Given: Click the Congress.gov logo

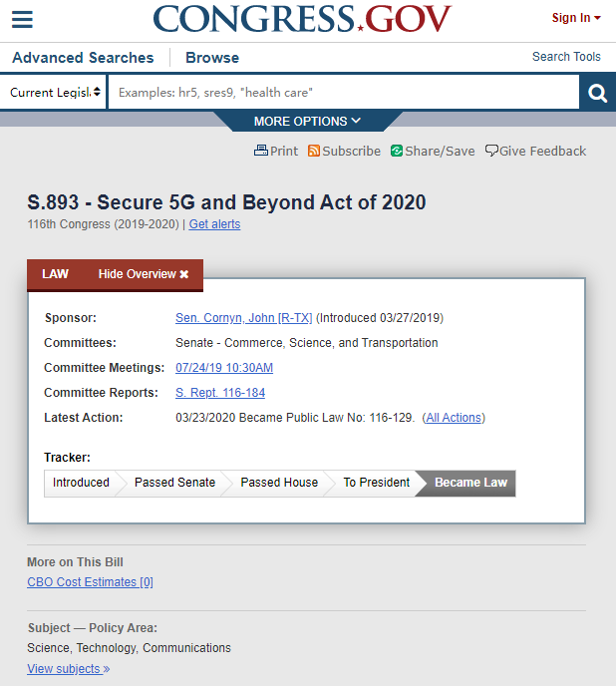Looking at the screenshot, I should 302,19.
